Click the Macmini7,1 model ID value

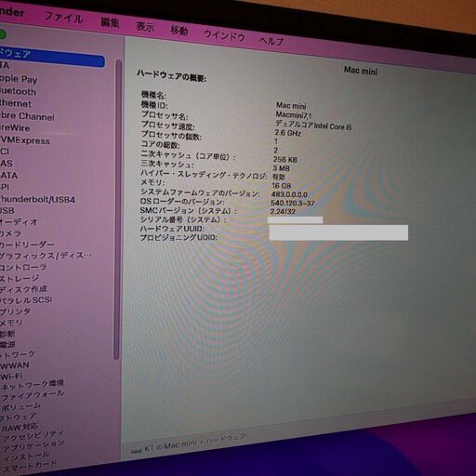tap(293, 115)
